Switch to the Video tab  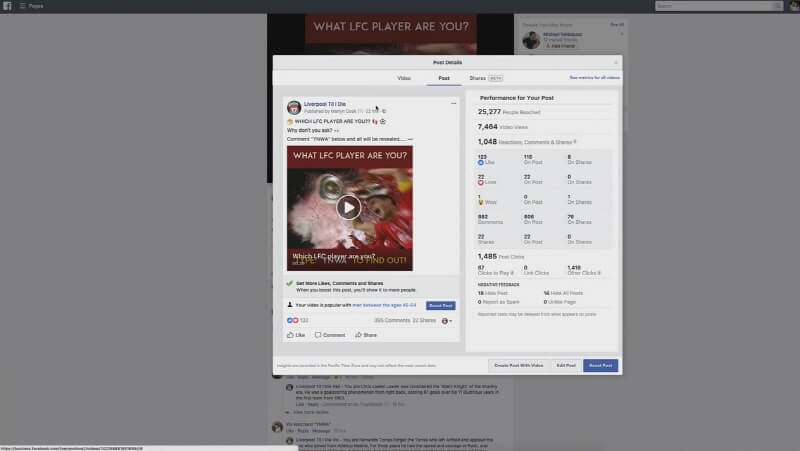point(404,78)
